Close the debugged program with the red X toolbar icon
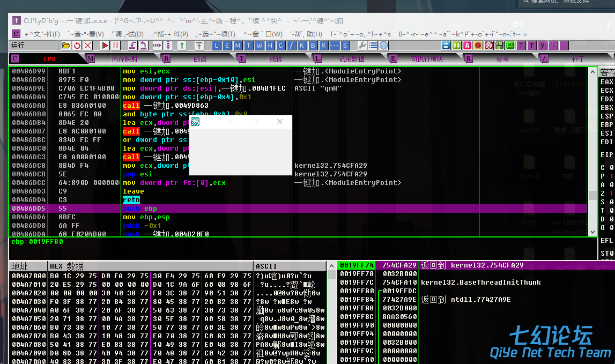 point(88,46)
